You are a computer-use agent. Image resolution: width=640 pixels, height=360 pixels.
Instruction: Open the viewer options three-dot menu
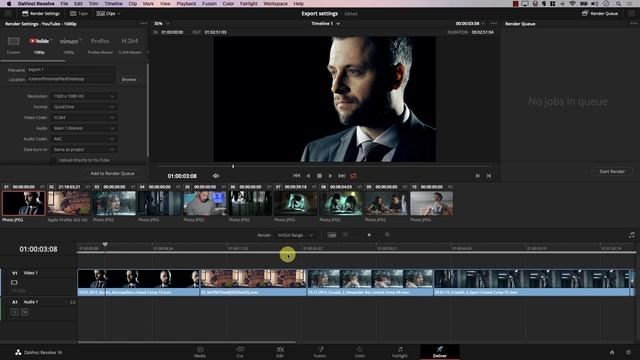click(493, 24)
